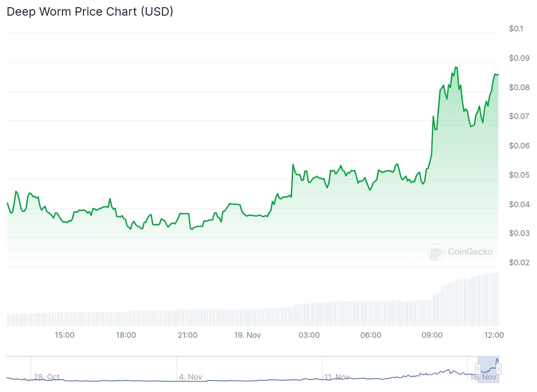The image size is (537, 392).
Task: Click the $0.1 price axis label
Action: (516, 29)
